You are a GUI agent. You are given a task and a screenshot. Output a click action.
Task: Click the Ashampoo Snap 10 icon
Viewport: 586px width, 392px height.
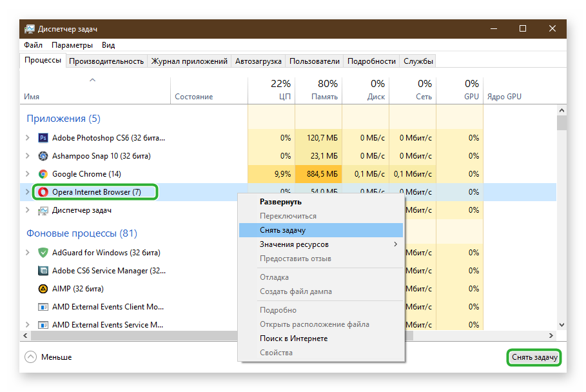point(43,156)
